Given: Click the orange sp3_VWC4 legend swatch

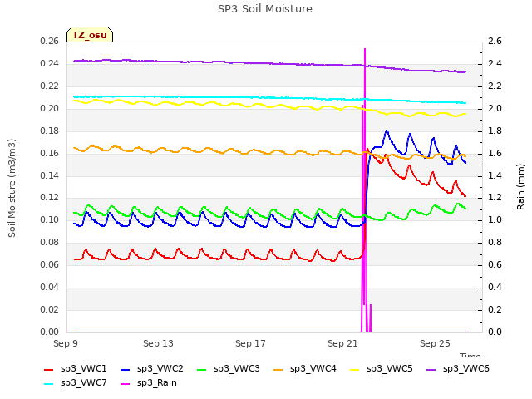Looking at the screenshot, I should (278, 369).
